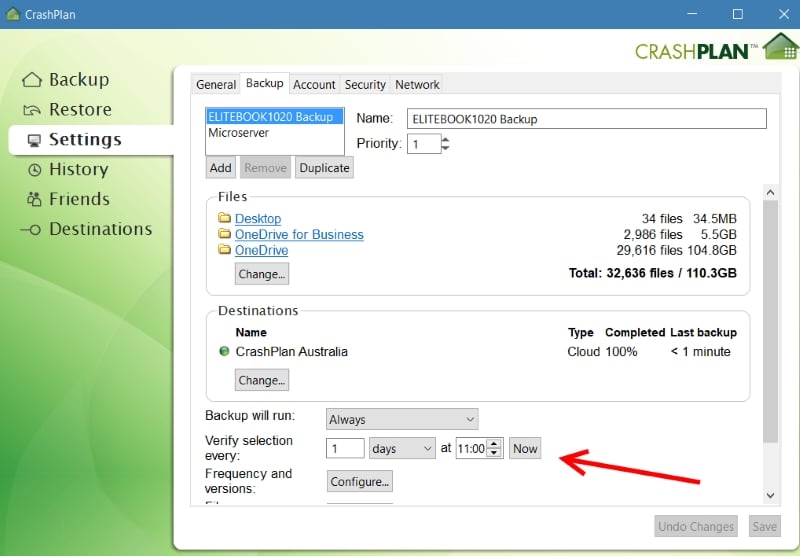Click the vertical scrollbar thumb
The image size is (800, 556).
coord(770,321)
